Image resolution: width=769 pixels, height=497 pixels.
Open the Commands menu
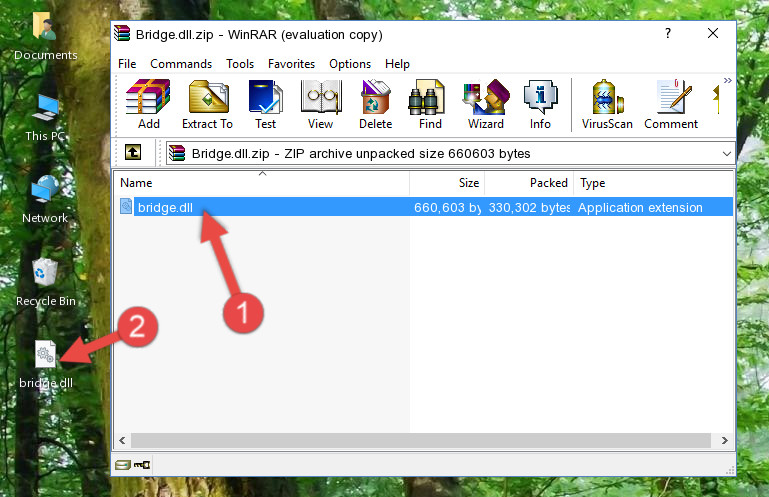tap(181, 63)
